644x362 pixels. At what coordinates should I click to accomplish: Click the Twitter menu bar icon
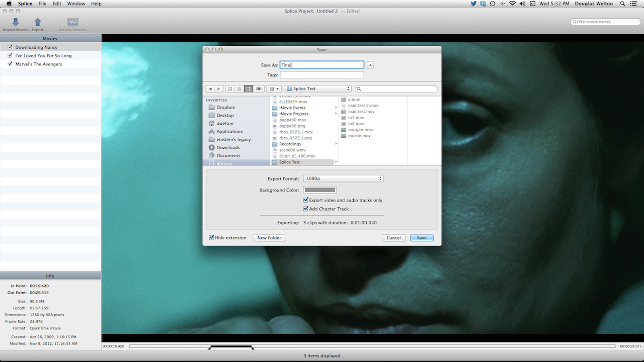[x=474, y=4]
